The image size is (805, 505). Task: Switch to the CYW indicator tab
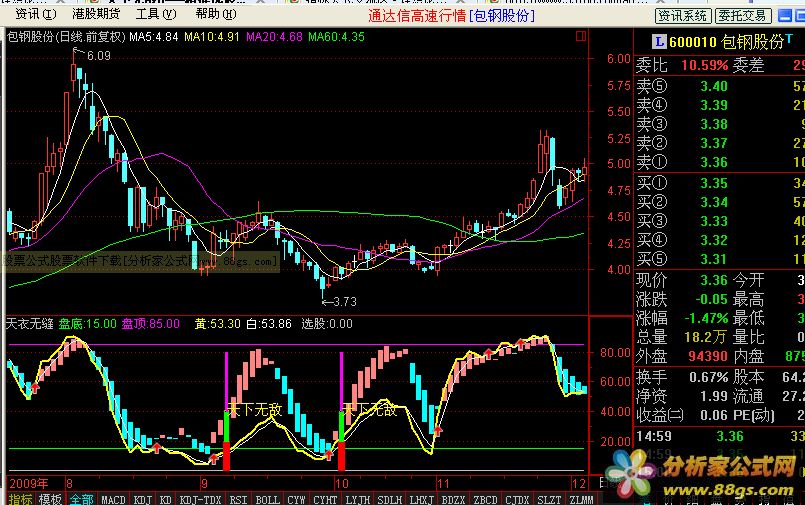pos(296,499)
